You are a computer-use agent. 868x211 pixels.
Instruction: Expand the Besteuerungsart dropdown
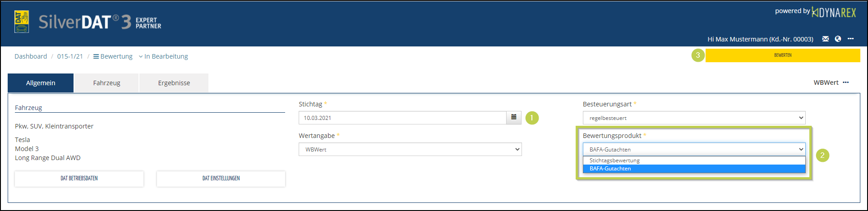(694, 118)
